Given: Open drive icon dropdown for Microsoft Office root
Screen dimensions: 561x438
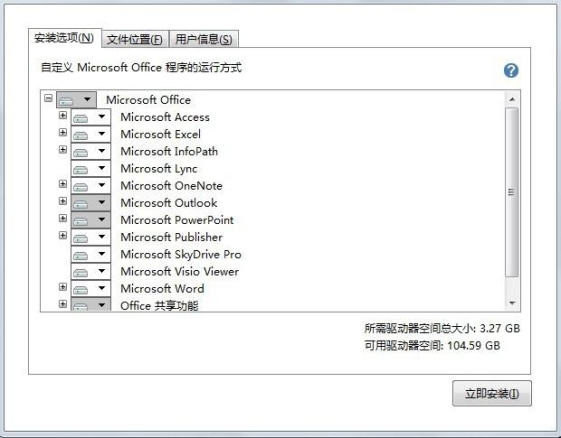Looking at the screenshot, I should click(x=76, y=100).
